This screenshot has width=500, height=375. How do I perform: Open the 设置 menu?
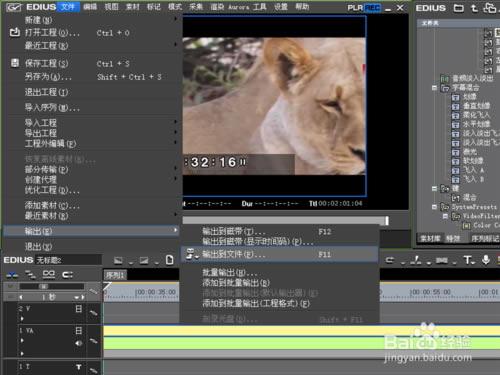281,7
